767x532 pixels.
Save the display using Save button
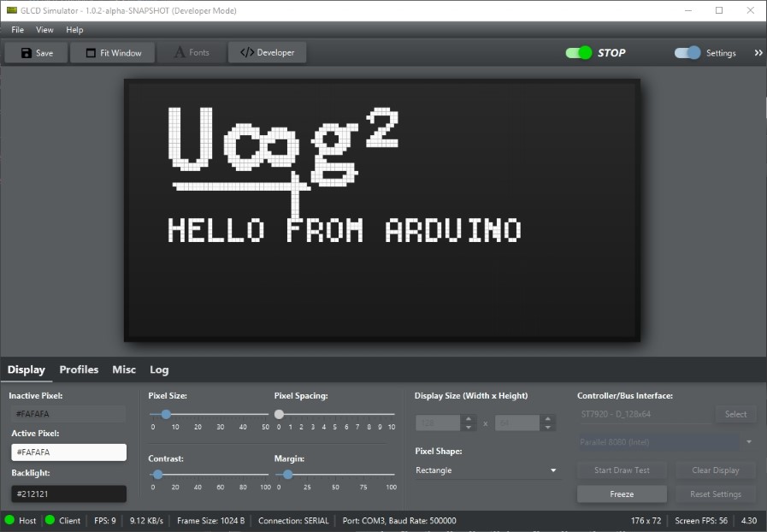click(x=36, y=52)
